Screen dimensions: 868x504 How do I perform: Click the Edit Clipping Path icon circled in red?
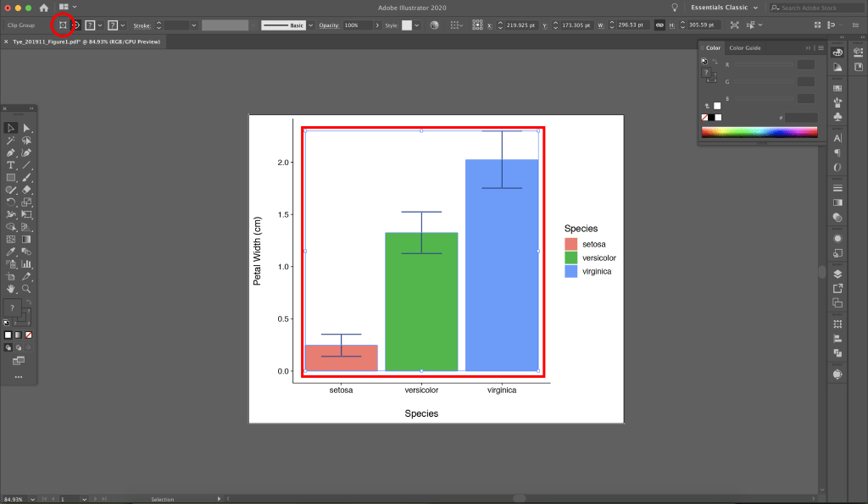[x=63, y=25]
